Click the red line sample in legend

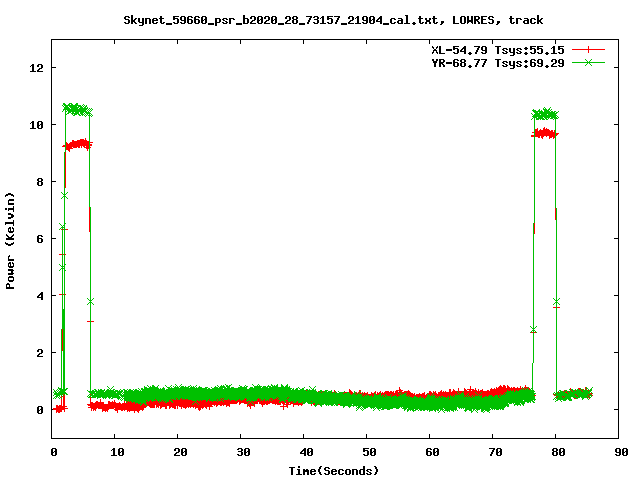coord(588,50)
